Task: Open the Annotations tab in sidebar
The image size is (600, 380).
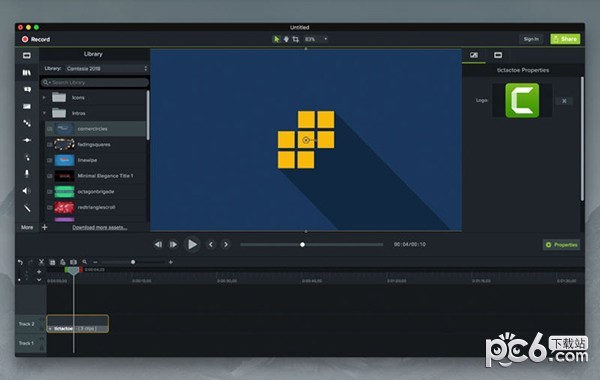Action: pyautogui.click(x=27, y=89)
